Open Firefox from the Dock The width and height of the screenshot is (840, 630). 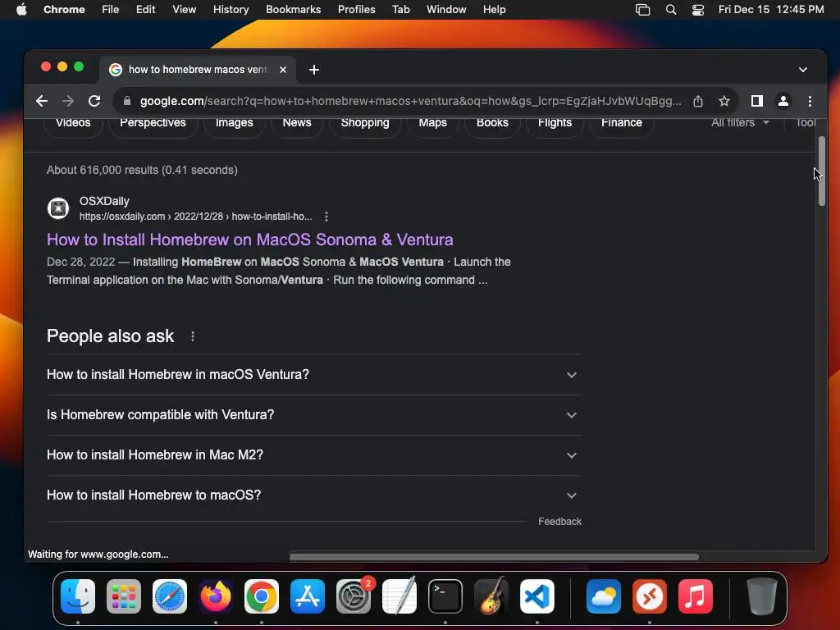click(216, 596)
